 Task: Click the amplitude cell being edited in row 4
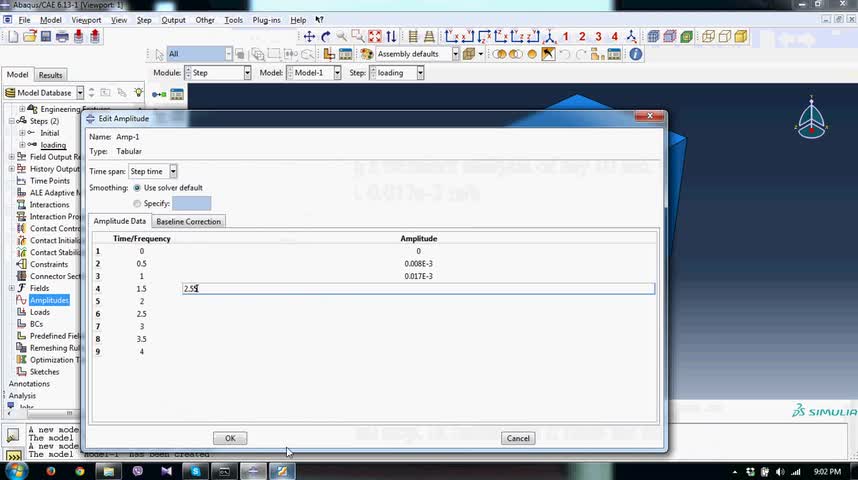(418, 288)
